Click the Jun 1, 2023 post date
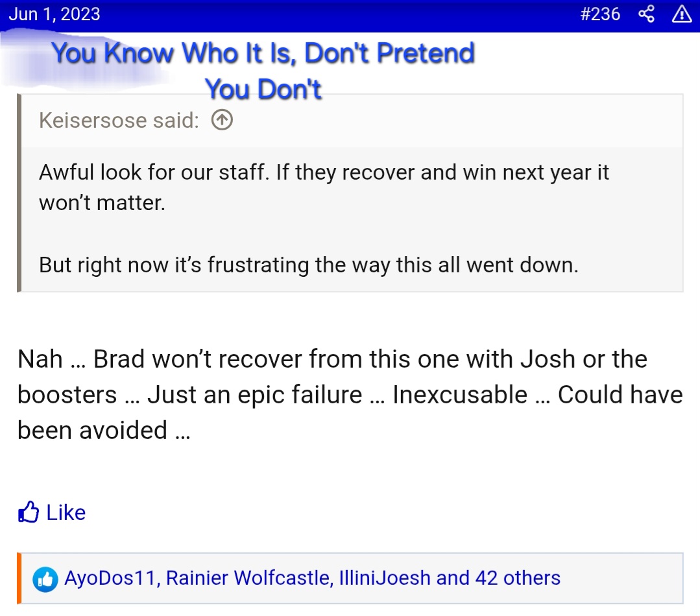This screenshot has width=700, height=616. [54, 14]
